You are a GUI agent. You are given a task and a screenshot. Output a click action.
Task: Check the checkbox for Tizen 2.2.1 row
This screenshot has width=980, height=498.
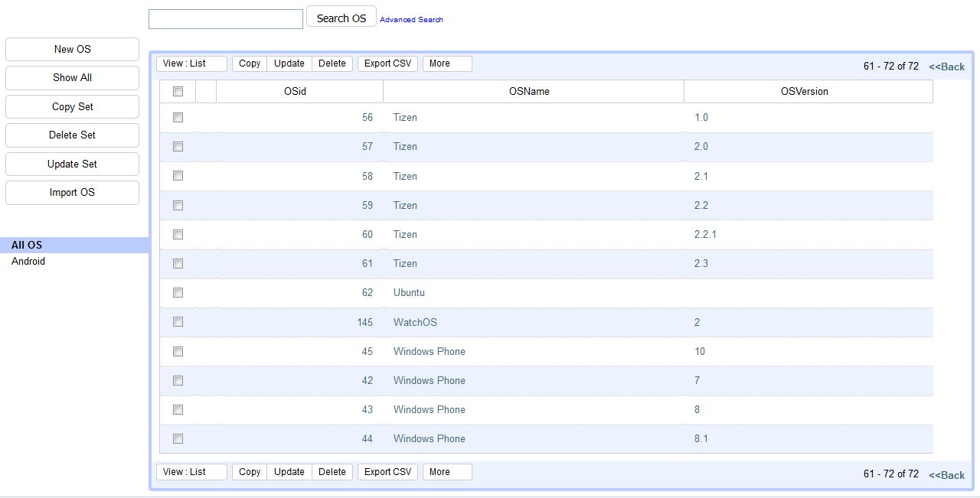178,234
